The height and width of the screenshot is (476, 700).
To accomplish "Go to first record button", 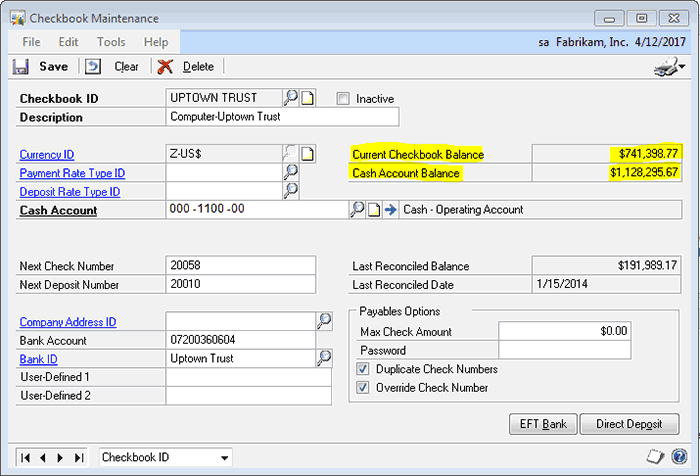I will pyautogui.click(x=25, y=458).
